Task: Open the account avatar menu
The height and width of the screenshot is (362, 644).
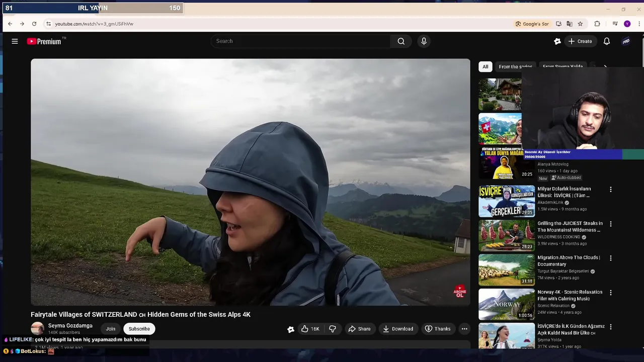Action: click(x=626, y=41)
